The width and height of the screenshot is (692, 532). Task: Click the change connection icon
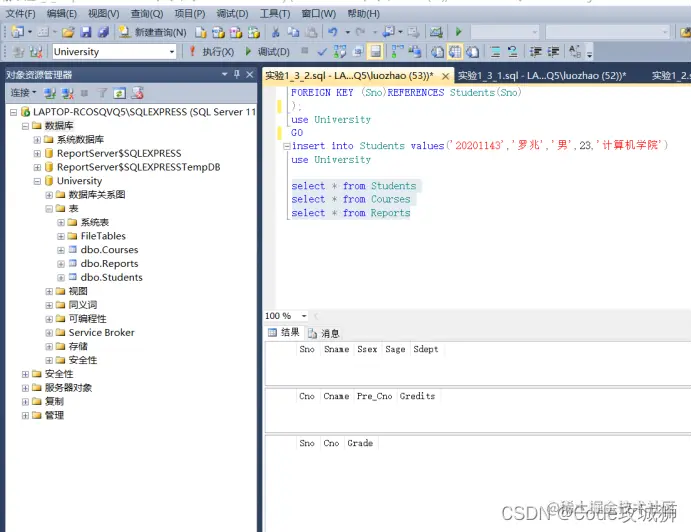click(35, 52)
